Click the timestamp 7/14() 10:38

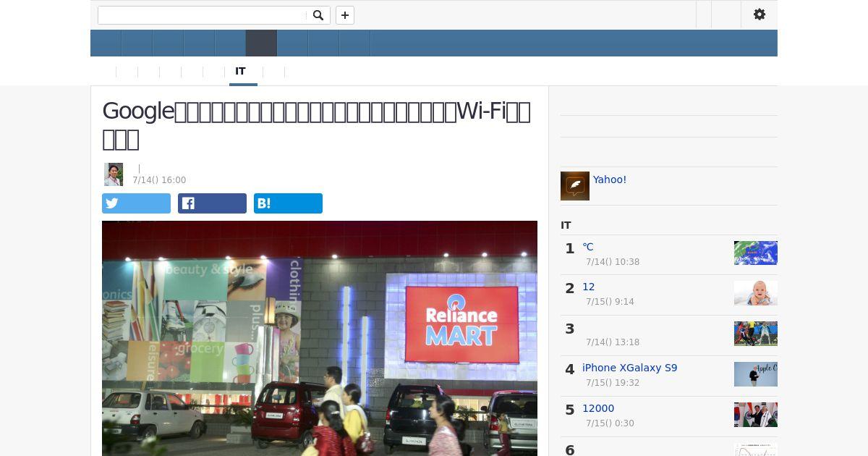(x=613, y=262)
